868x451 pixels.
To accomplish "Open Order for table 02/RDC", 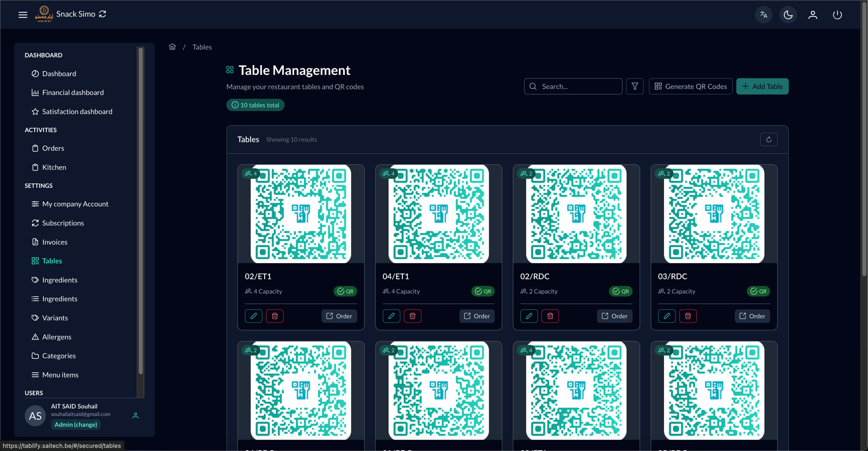I will (x=614, y=316).
